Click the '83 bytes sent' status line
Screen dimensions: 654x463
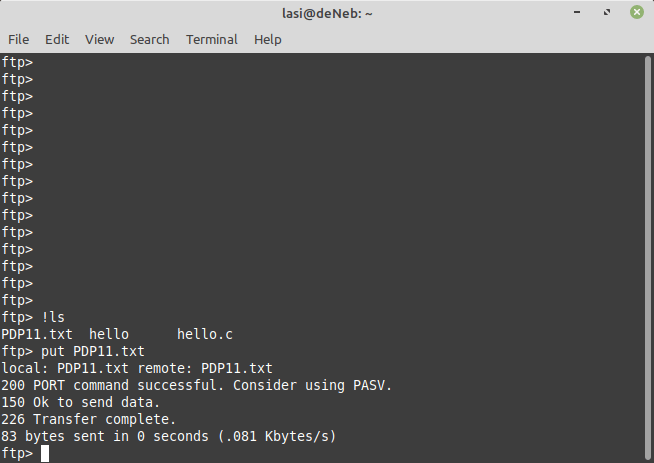point(169,436)
